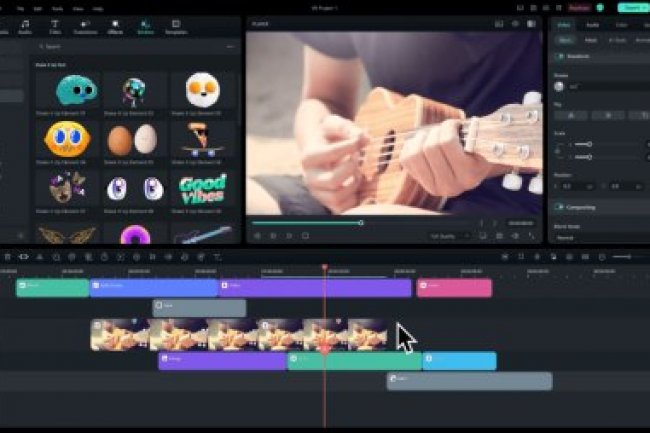Stop playback with the square button

coord(306,236)
